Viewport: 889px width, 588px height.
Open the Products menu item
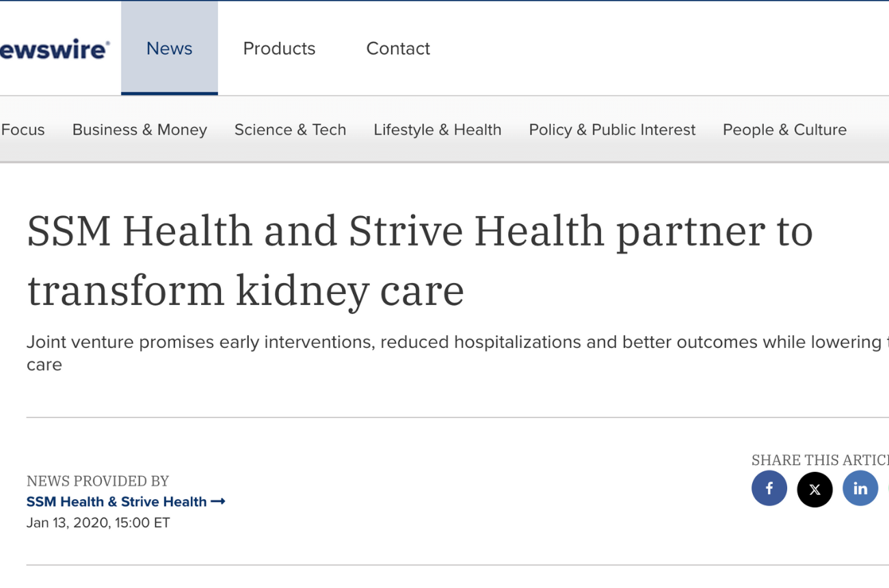click(x=279, y=49)
